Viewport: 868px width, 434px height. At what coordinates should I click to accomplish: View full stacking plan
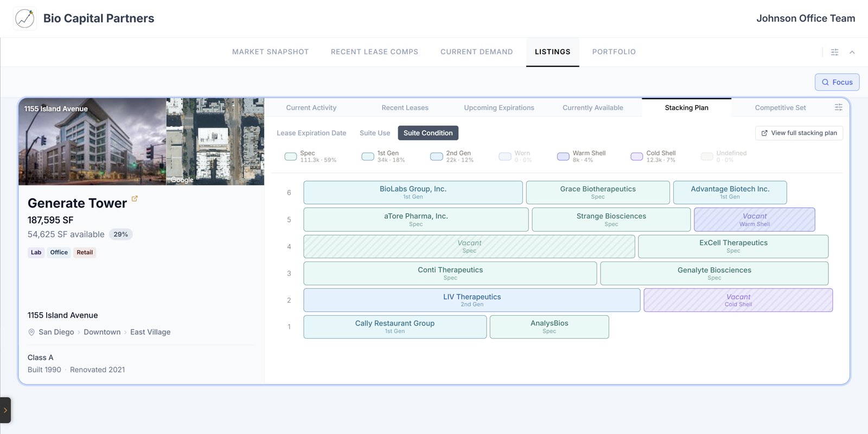point(799,133)
